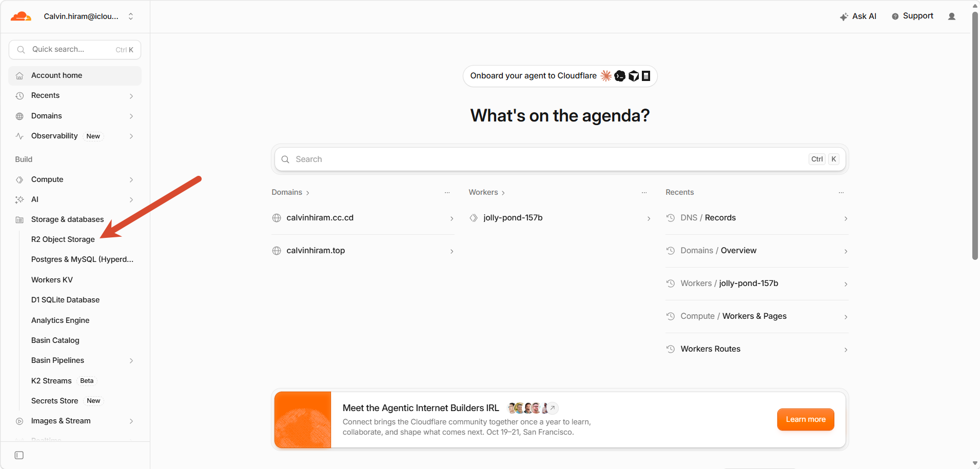Expand the Compute sidebar section
Image resolution: width=980 pixels, height=469 pixels.
(75, 179)
